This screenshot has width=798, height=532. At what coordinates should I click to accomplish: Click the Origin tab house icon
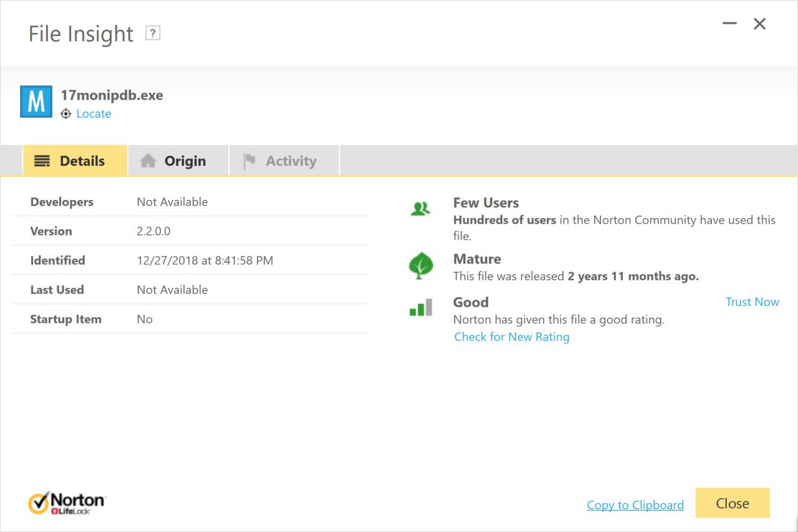coord(148,161)
